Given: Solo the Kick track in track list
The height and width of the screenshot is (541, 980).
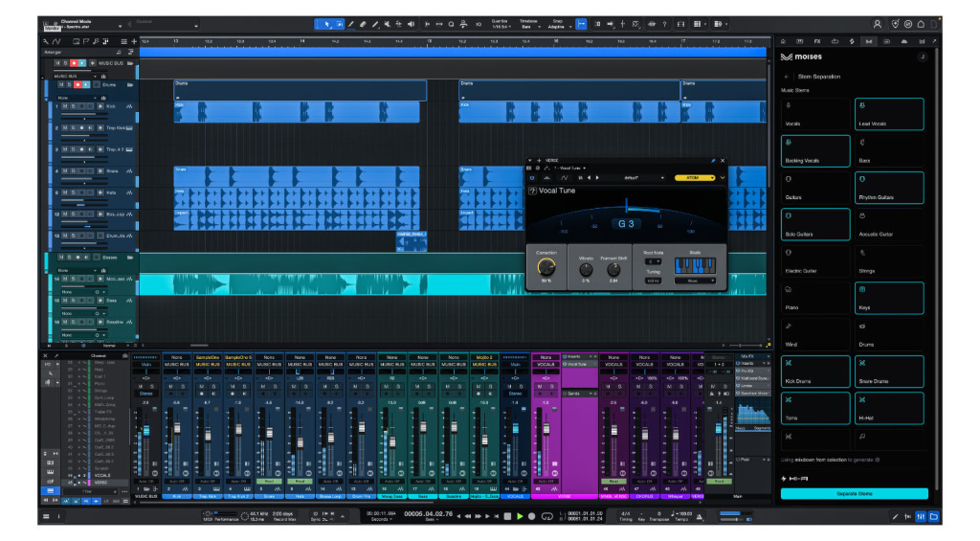Looking at the screenshot, I should (73, 106).
